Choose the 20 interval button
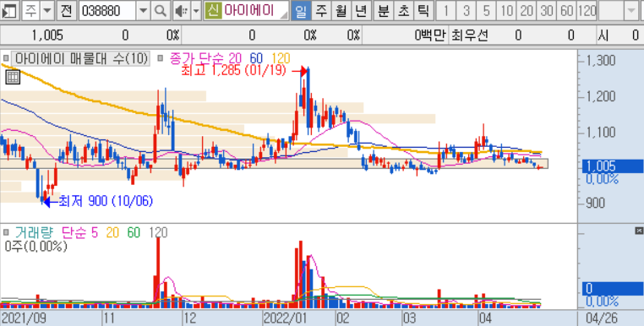This screenshot has width=644, height=326. tap(527, 11)
